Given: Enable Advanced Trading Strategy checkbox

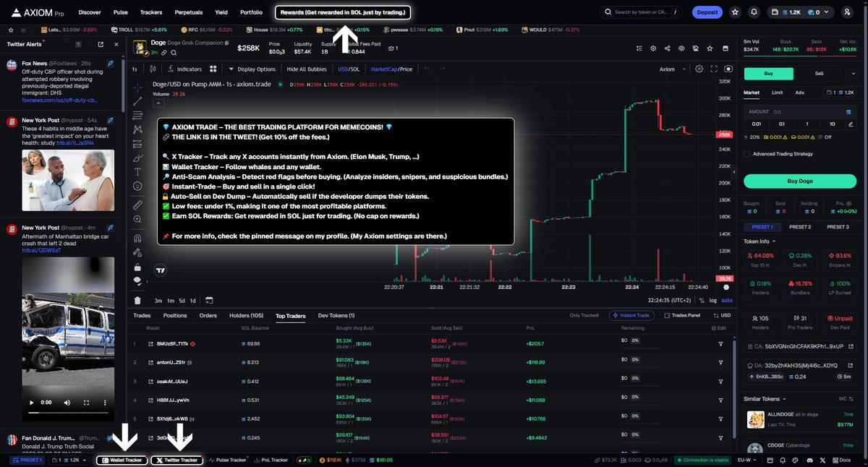Looking at the screenshot, I should 747,153.
